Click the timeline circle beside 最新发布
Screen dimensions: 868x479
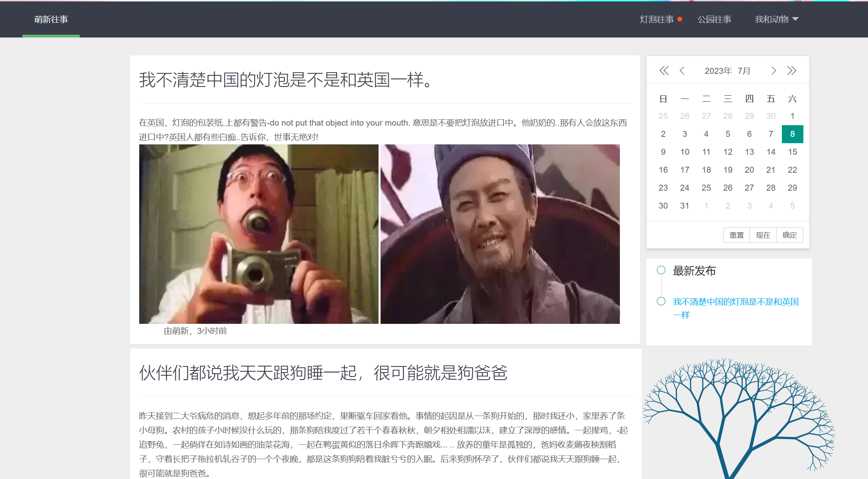click(661, 270)
